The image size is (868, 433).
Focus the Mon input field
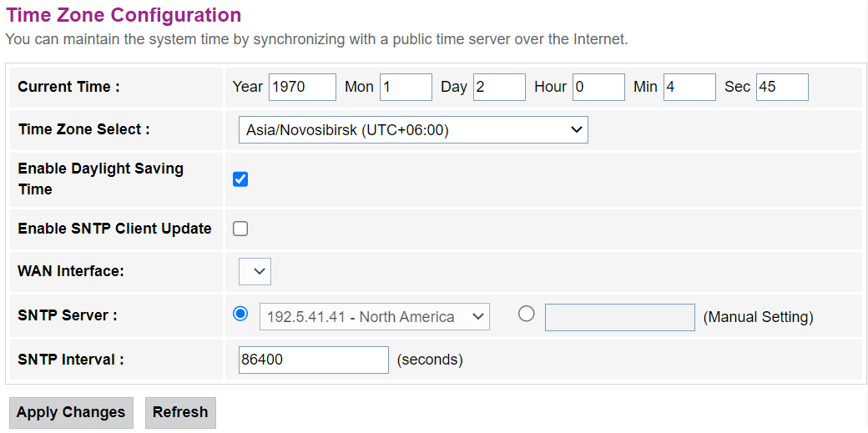406,87
